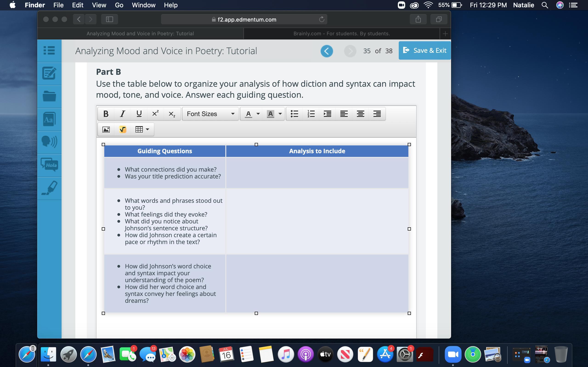Viewport: 588px width, 367px height.
Task: Open the table of contents list icon
Action: (49, 50)
